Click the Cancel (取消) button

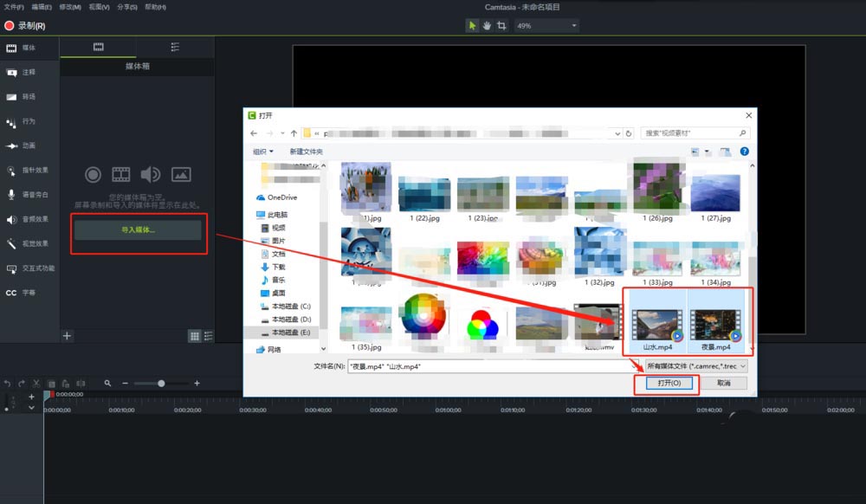tap(723, 383)
